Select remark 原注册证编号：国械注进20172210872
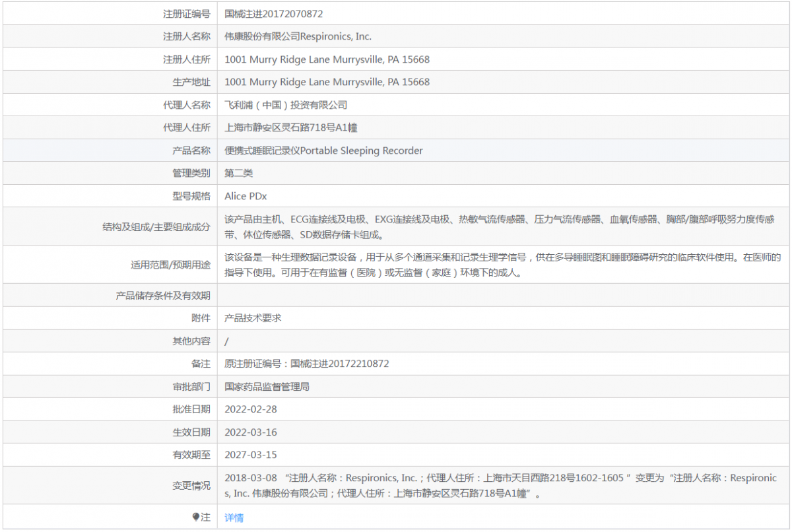Screen dimensions: 792x532 307,363
